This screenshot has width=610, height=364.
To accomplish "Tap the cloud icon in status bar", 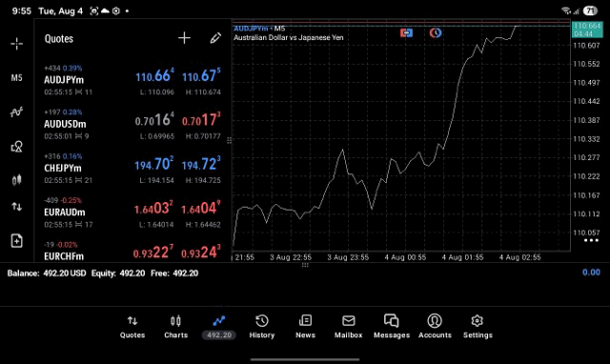I will (105, 10).
